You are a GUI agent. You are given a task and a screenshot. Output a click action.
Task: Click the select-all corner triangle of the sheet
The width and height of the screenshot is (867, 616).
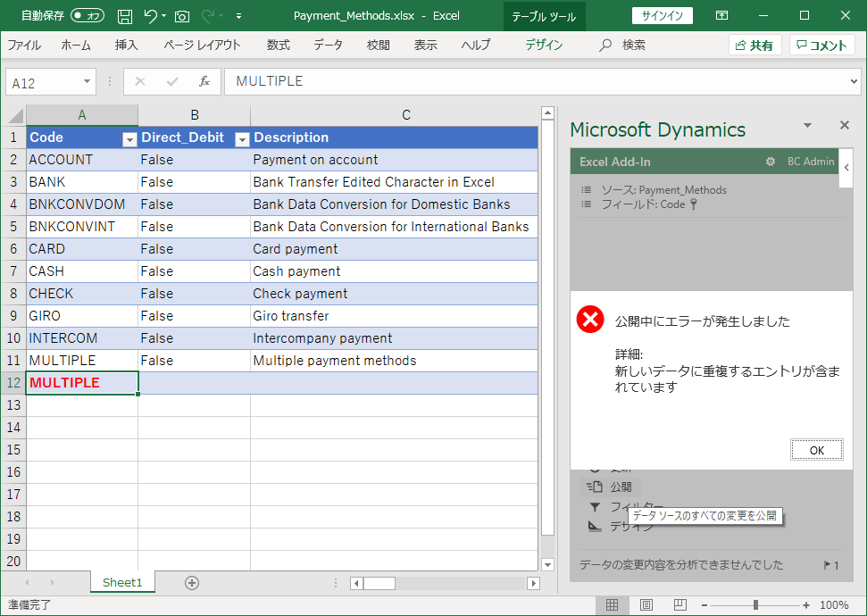(15, 115)
